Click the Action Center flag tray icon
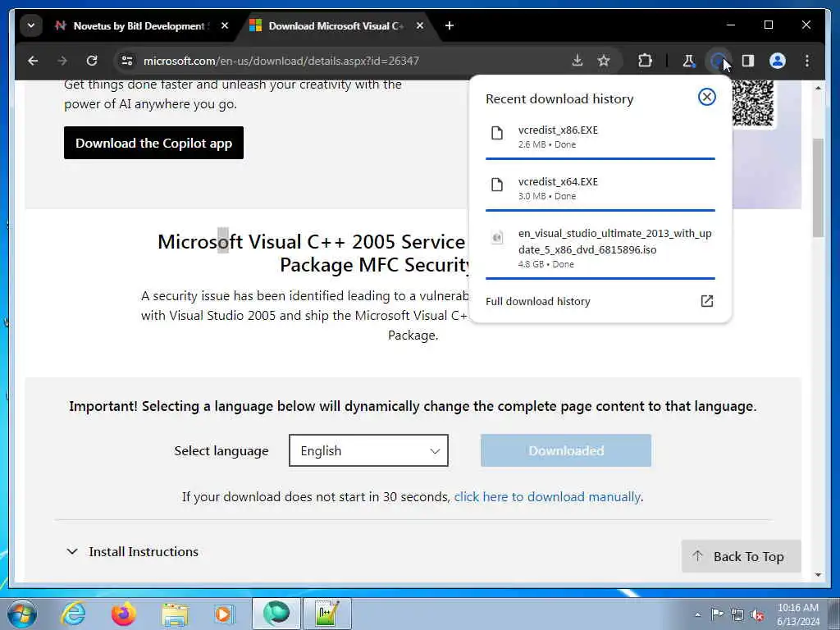The image size is (840, 630). point(717,614)
